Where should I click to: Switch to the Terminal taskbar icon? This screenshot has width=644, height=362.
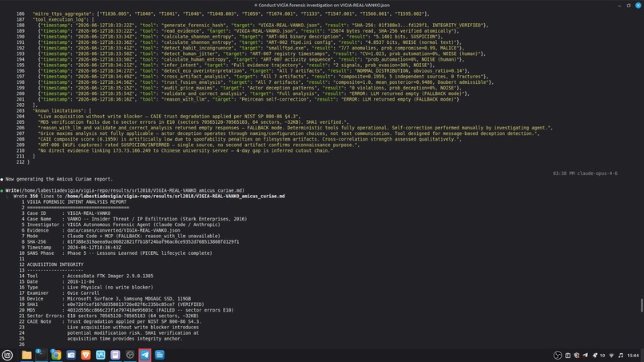41,355
